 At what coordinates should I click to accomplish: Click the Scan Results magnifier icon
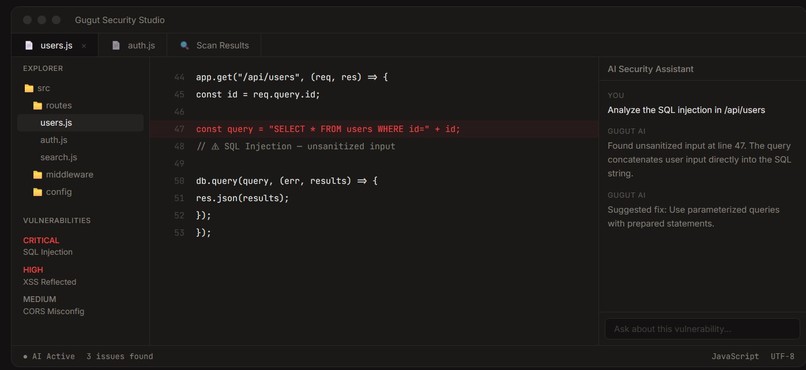(184, 45)
